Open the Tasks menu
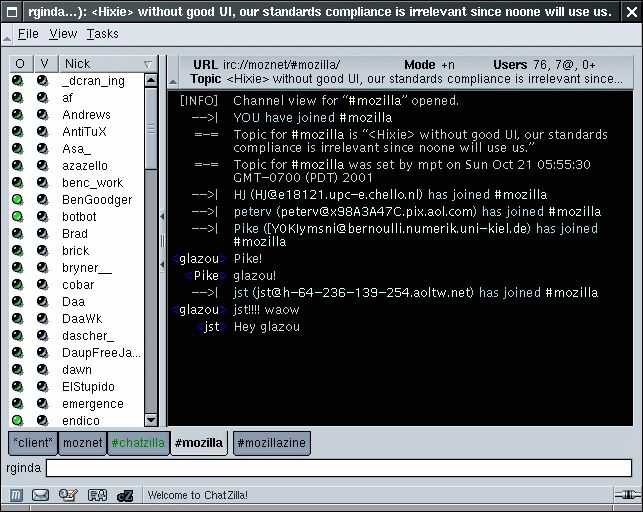This screenshot has height=512, width=643. (103, 34)
